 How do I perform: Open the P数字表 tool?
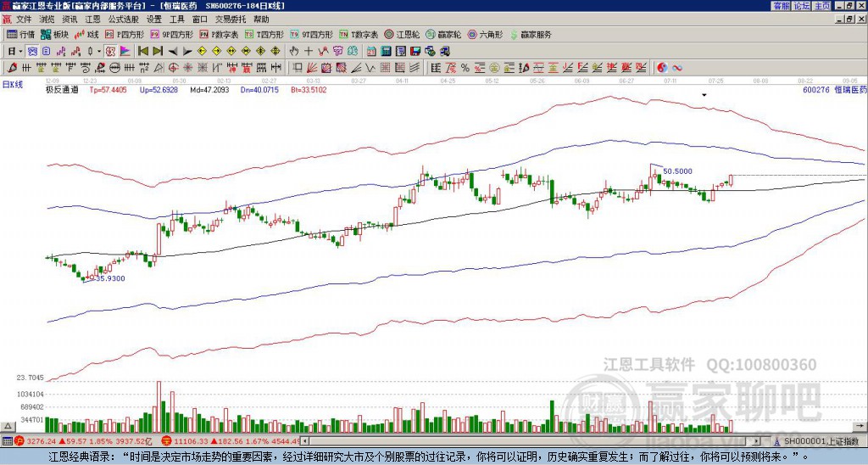coord(220,34)
